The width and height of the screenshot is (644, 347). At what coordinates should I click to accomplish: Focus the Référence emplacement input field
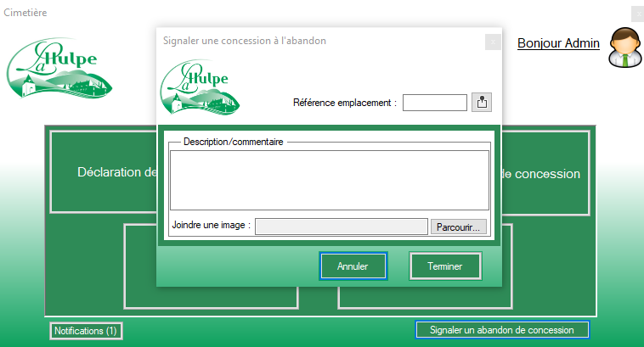tap(434, 103)
